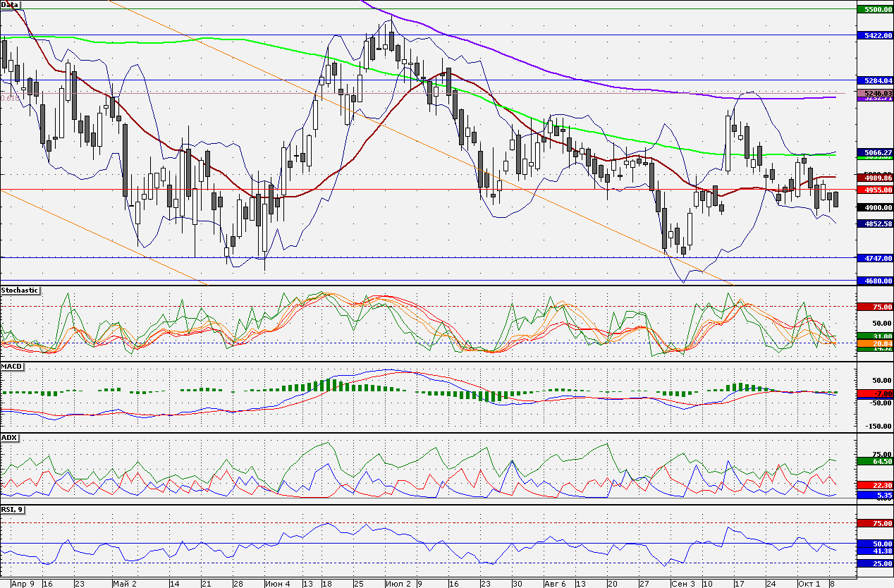
Task: Select the Stochastic indicator panel label
Action: click(20, 290)
